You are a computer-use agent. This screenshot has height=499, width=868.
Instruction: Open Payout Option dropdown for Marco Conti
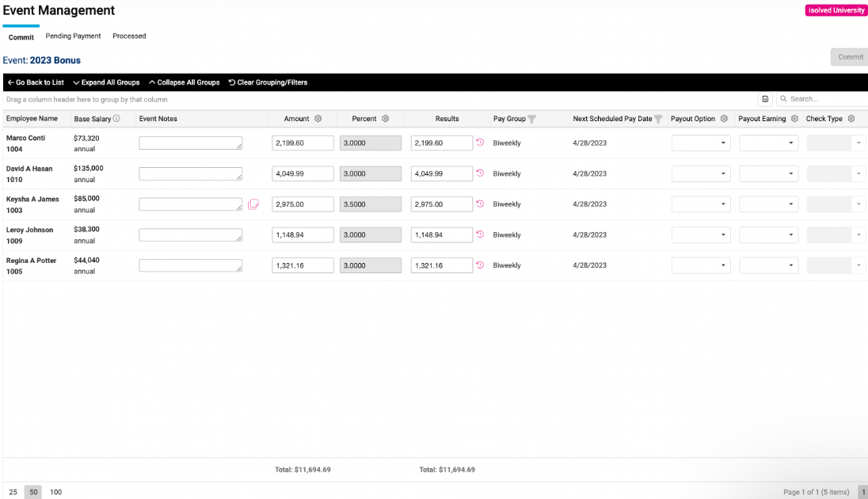click(x=701, y=143)
